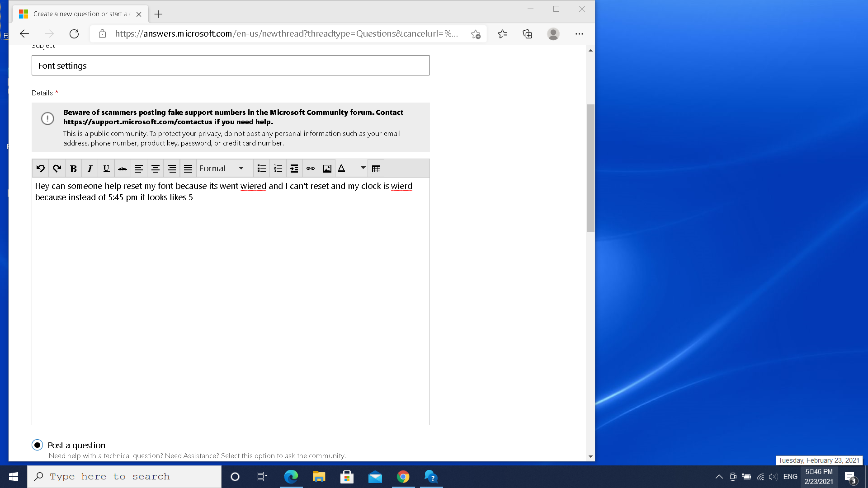Expand the font color dropdown arrow
Image resolution: width=868 pixels, height=488 pixels.
tap(363, 168)
